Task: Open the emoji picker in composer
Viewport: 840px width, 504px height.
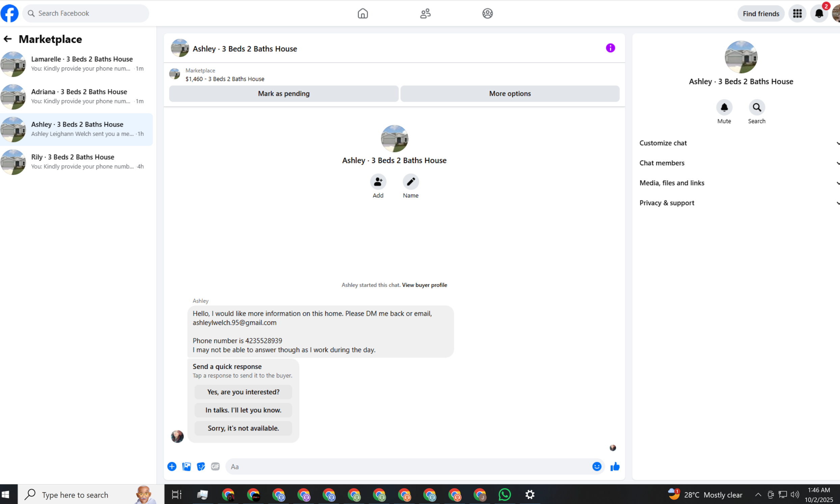Action: [597, 467]
